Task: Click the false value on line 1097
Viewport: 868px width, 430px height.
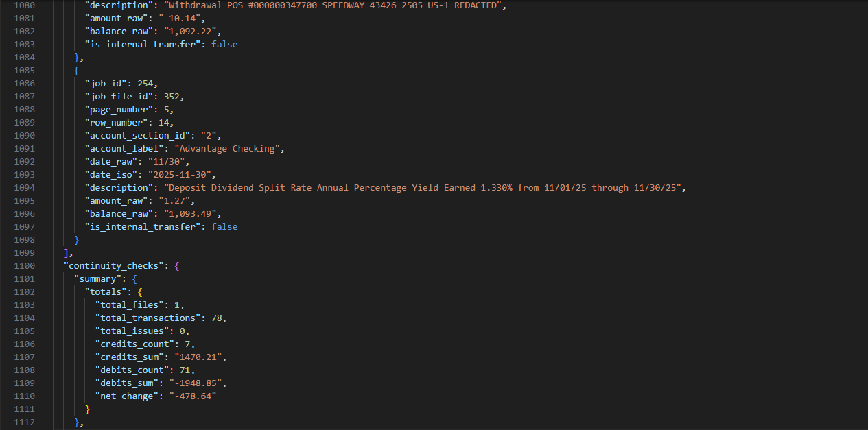Action: pos(224,226)
